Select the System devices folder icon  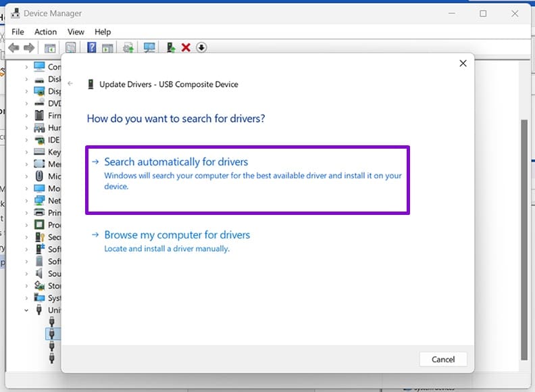[x=39, y=297]
